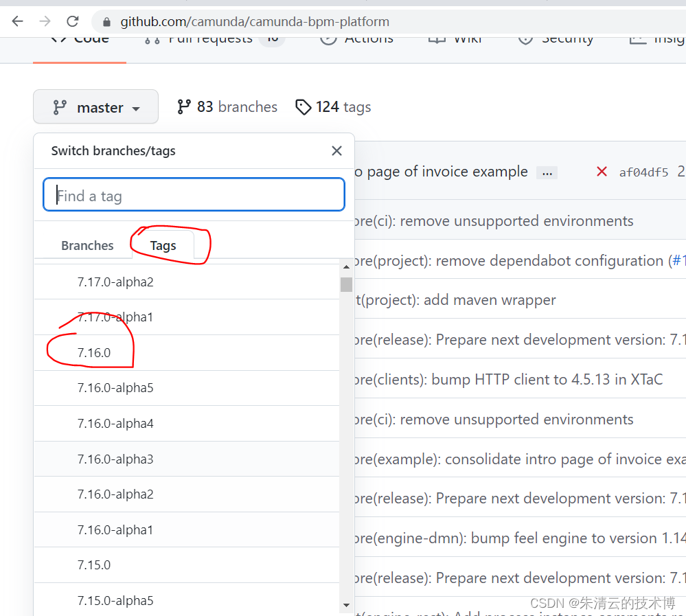
Task: Open the Code tab
Action: 80,39
